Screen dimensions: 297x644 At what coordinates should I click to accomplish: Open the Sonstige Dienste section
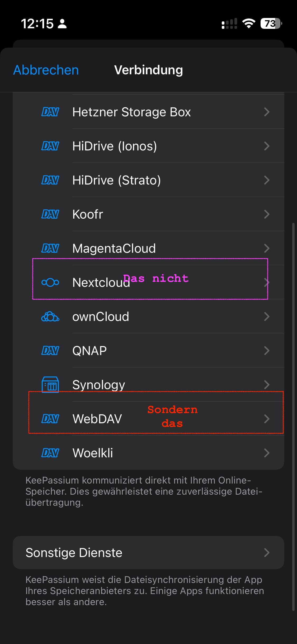tap(74, 553)
